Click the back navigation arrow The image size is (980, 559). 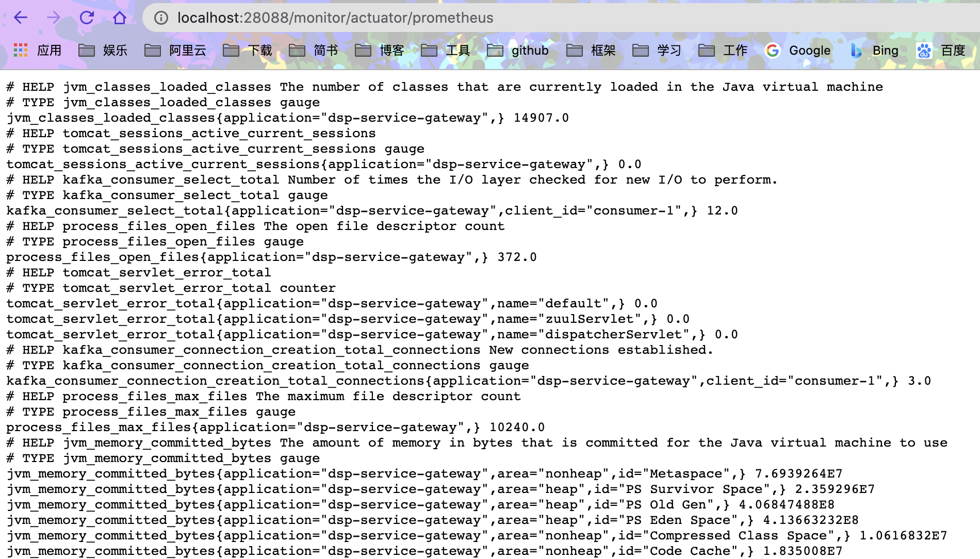point(19,17)
